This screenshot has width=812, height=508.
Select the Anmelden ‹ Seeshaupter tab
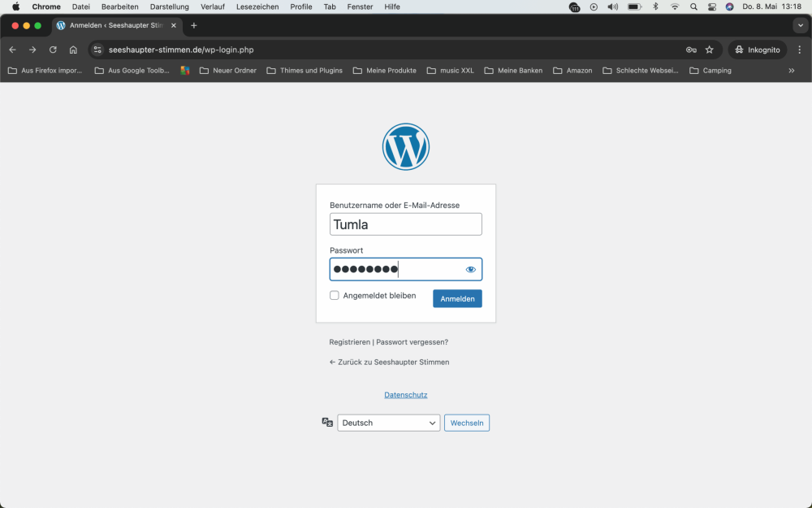tap(116, 25)
